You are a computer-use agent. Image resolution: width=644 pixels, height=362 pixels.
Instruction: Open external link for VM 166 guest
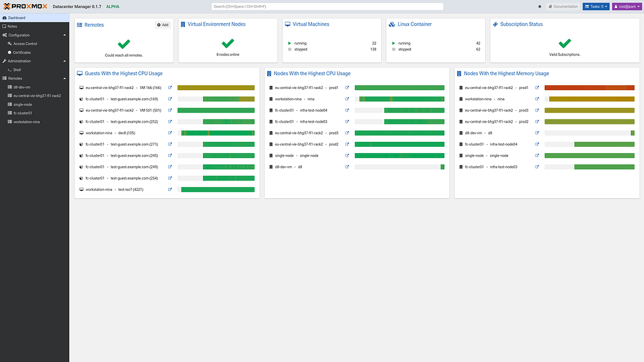click(169, 88)
